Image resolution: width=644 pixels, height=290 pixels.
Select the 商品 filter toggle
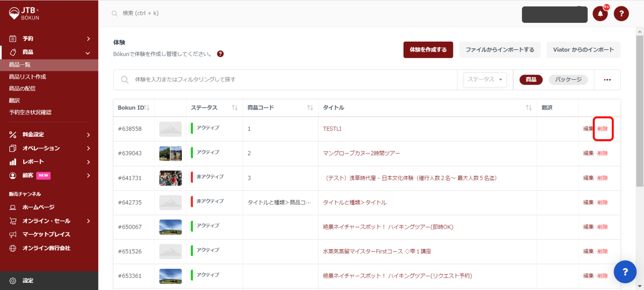click(531, 80)
